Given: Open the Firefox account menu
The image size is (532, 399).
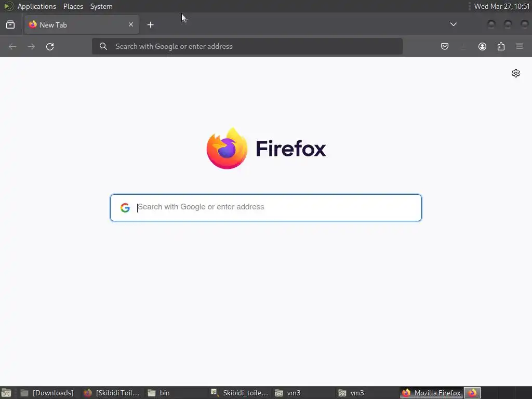Looking at the screenshot, I should (482, 46).
